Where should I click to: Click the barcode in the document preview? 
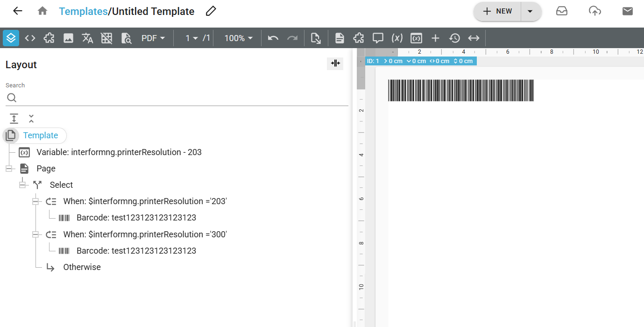click(461, 91)
